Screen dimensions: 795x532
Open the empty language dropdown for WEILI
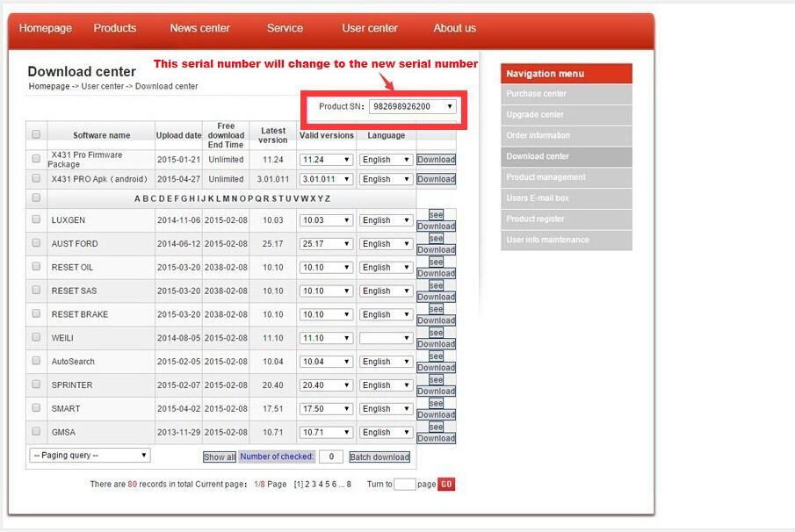[x=386, y=338]
